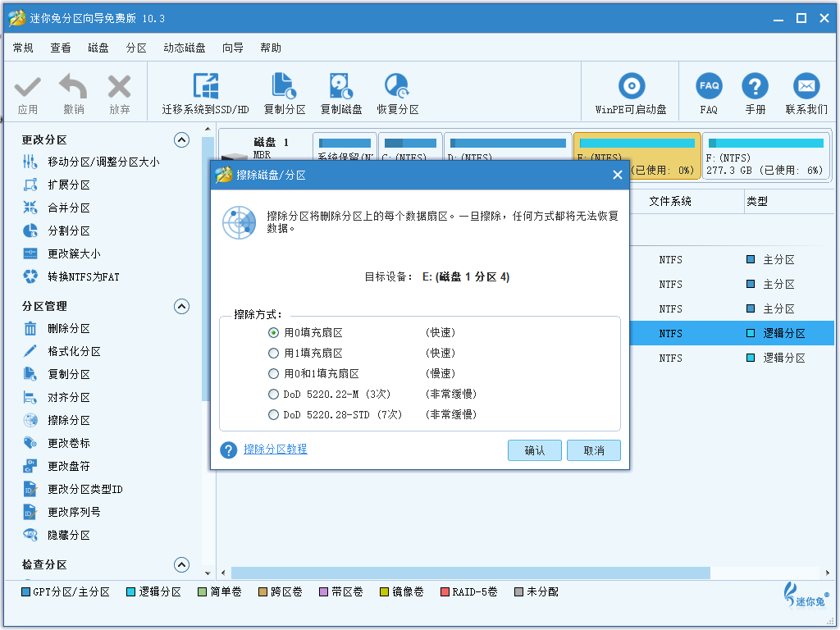Click Format Partition (格式化分区) in sidebar
840x630 pixels.
point(62,351)
